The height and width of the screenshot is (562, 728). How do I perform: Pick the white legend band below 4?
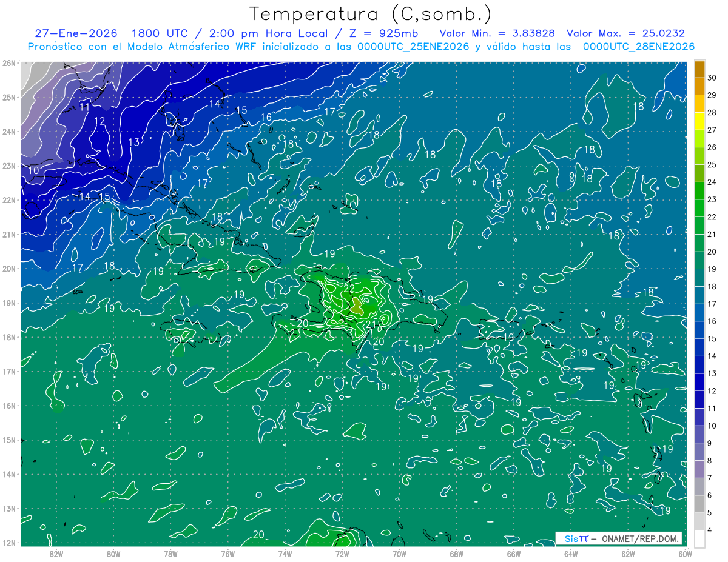pyautogui.click(x=699, y=538)
